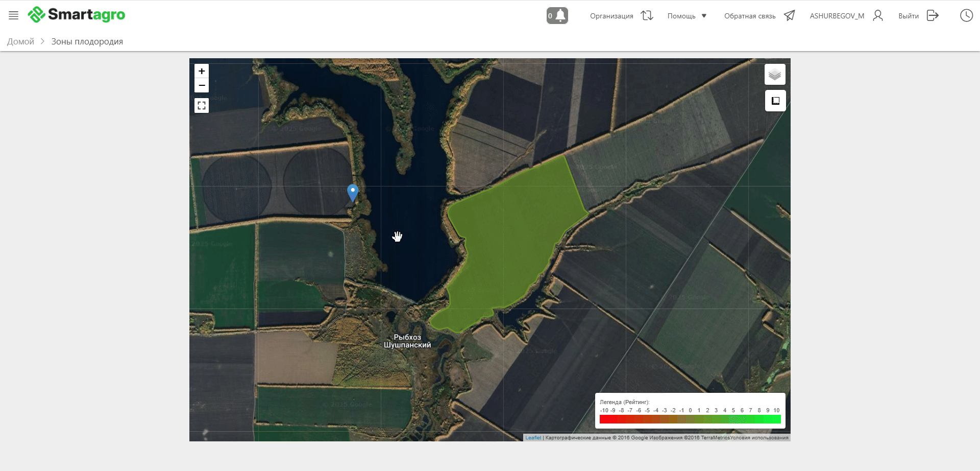Toggle fullscreen map view
Screen dimensions: 980x471
pyautogui.click(x=202, y=105)
